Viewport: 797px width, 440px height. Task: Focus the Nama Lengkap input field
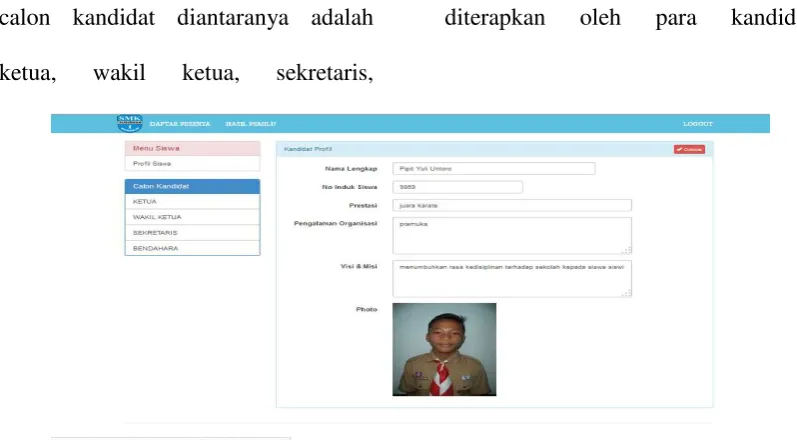tap(494, 169)
